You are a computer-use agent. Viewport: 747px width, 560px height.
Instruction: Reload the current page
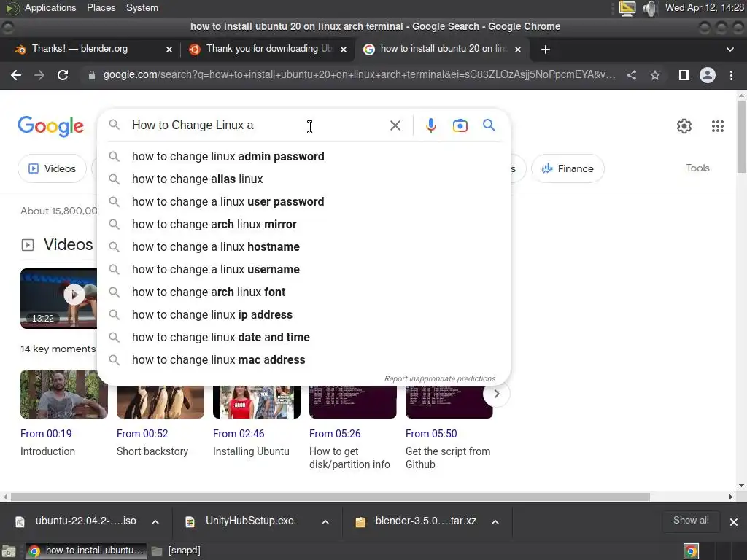click(63, 75)
